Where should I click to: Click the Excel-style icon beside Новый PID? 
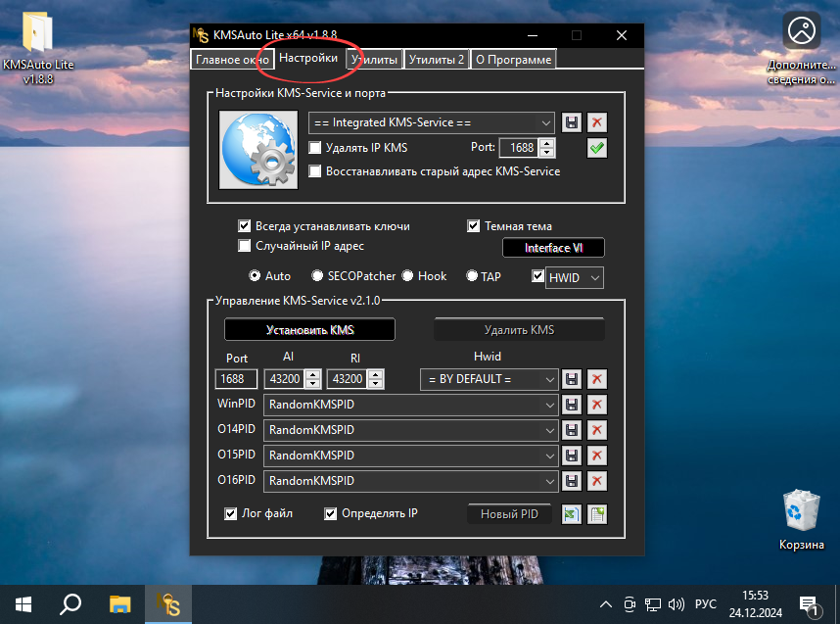[572, 514]
